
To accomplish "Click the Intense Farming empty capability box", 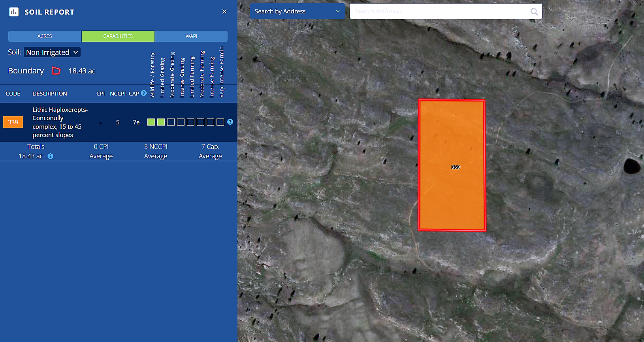I will coord(210,122).
